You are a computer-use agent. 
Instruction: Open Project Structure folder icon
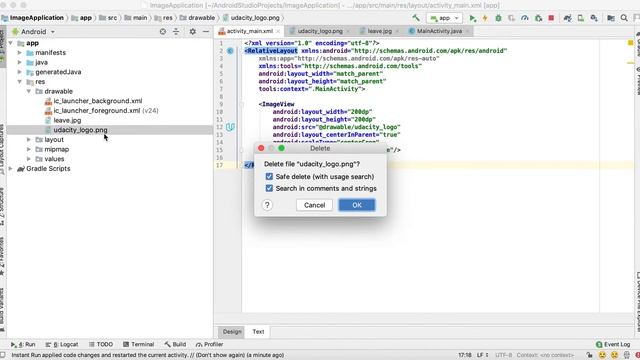611,18
